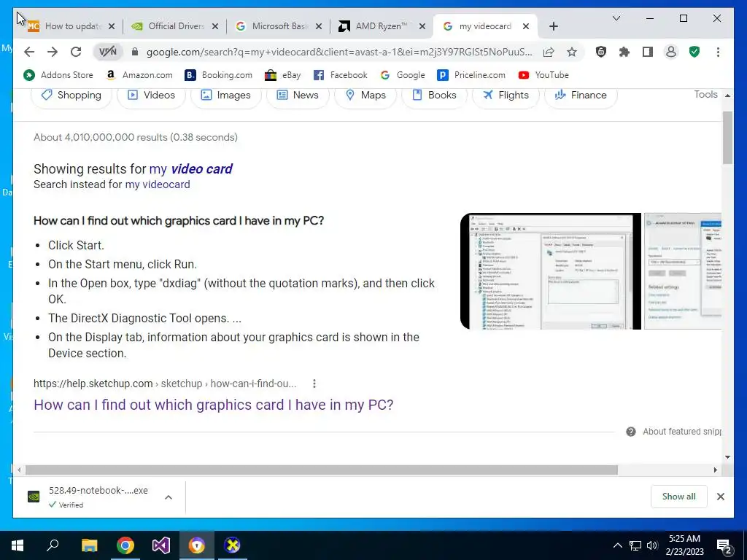The width and height of the screenshot is (747, 560).
Task: Filter results by Maps
Action: pos(365,96)
